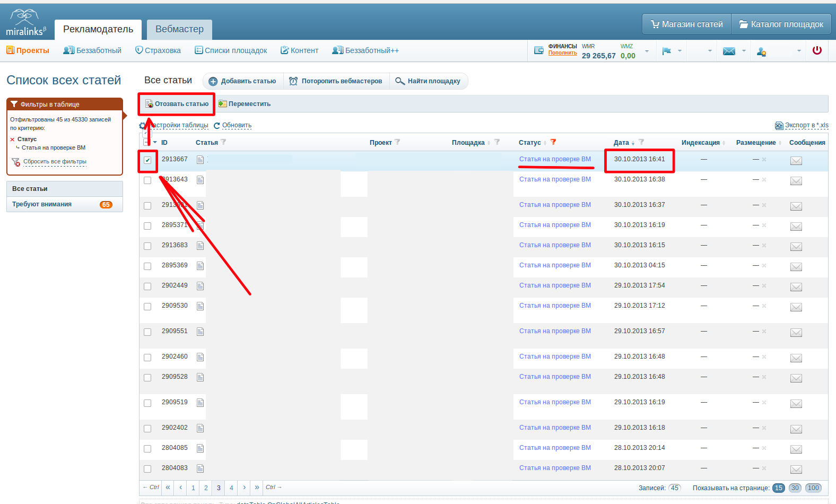The width and height of the screenshot is (836, 504).
Task: Open the envelope messages icon in header
Action: tap(729, 51)
